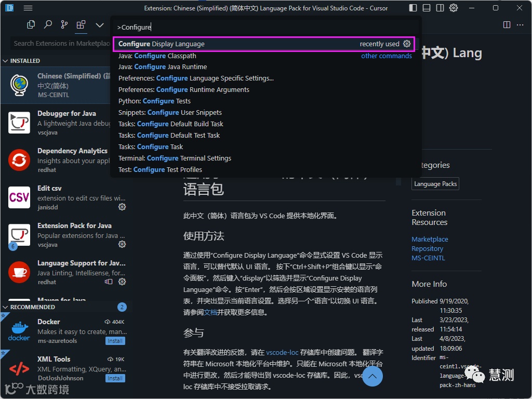
Task: Open Edit csv manage gear
Action: click(x=122, y=207)
